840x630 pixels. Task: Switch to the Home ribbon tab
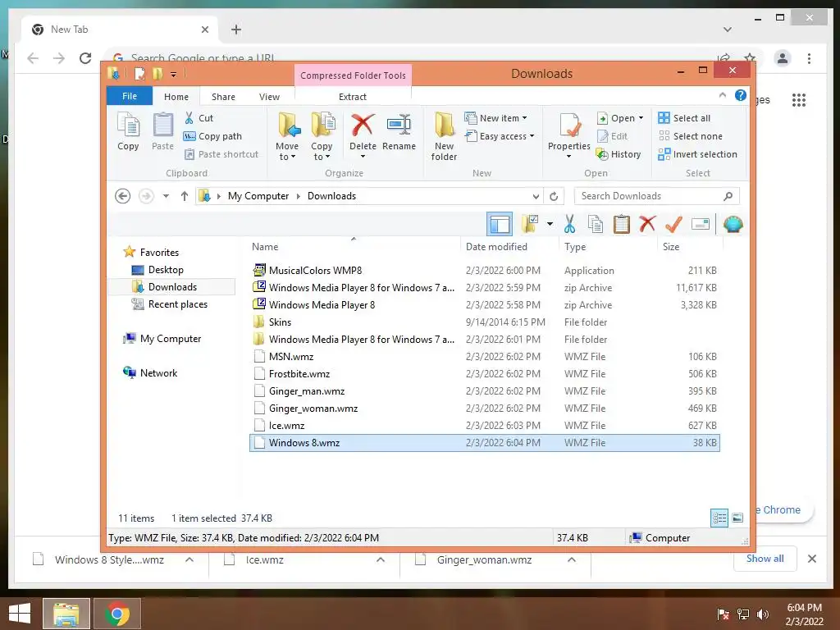(176, 97)
